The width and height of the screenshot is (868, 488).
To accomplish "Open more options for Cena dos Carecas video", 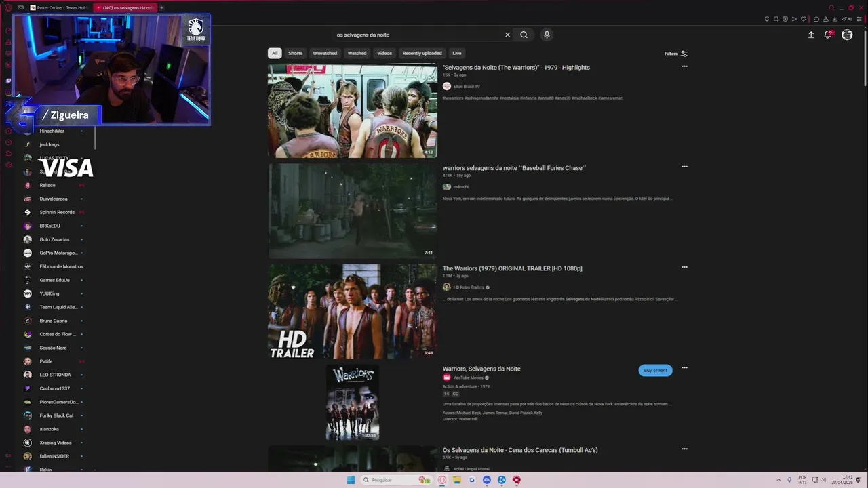I will (684, 449).
